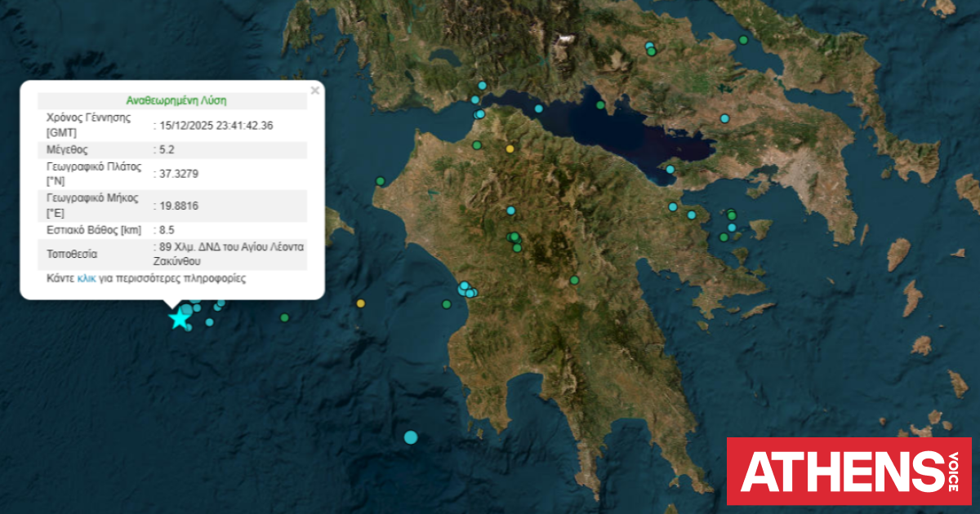Click the magnitude value 5.2 in the popup
980x514 pixels.
[x=164, y=150]
